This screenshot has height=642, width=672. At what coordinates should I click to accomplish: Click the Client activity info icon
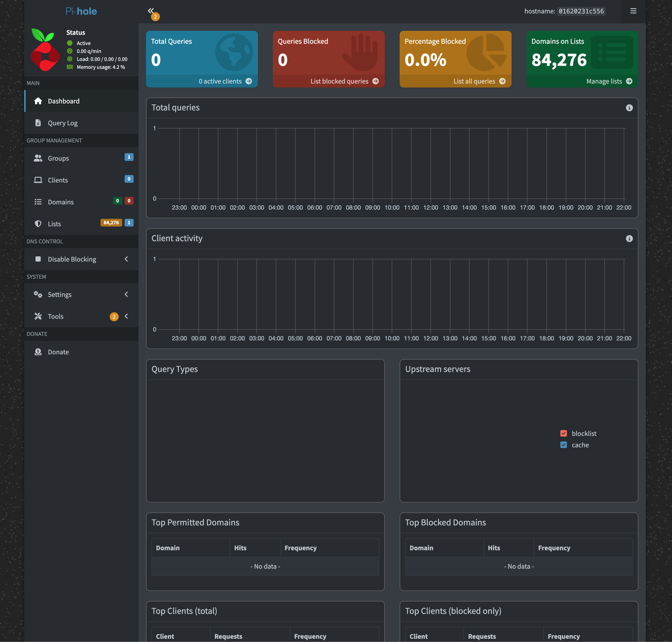click(629, 238)
